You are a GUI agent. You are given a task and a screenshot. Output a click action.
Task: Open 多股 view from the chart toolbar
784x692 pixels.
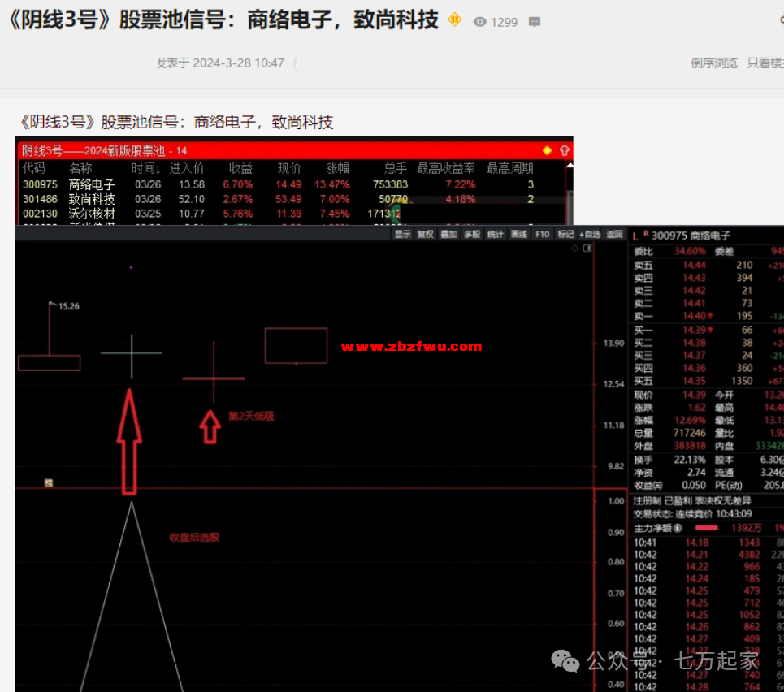click(472, 234)
